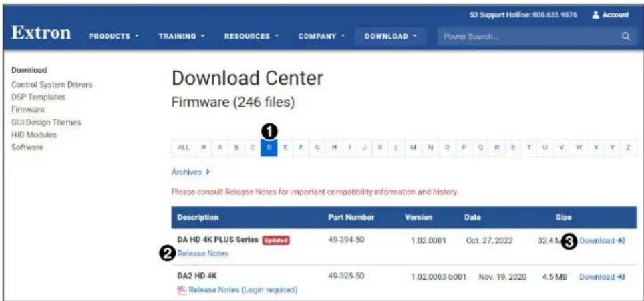Click the Download Center heading
The image size is (644, 301).
[247, 78]
